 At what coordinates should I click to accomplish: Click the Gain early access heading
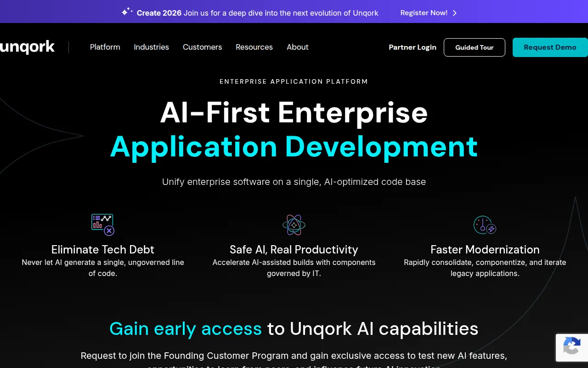tap(294, 329)
